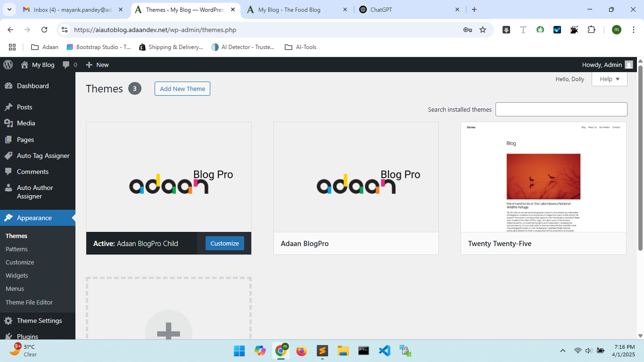Select the Patterns submenu item
644x362 pixels.
click(17, 249)
